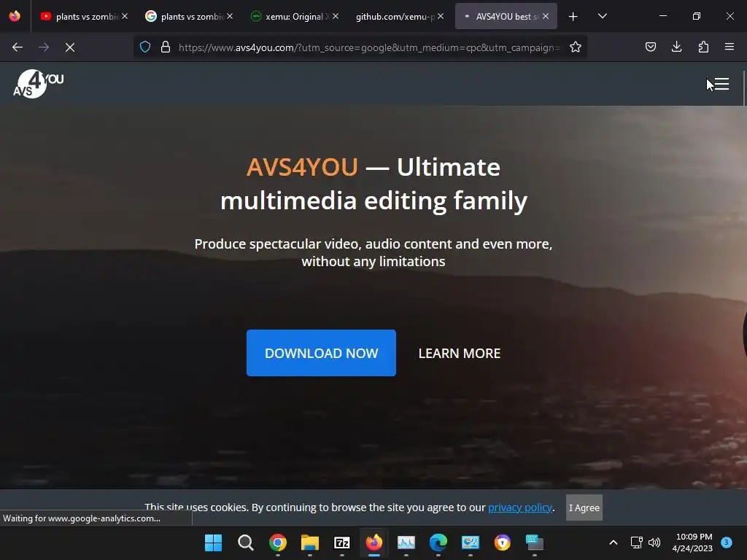Open the orange shield taskbar app
Viewport: 747px width, 560px height.
pos(503,542)
